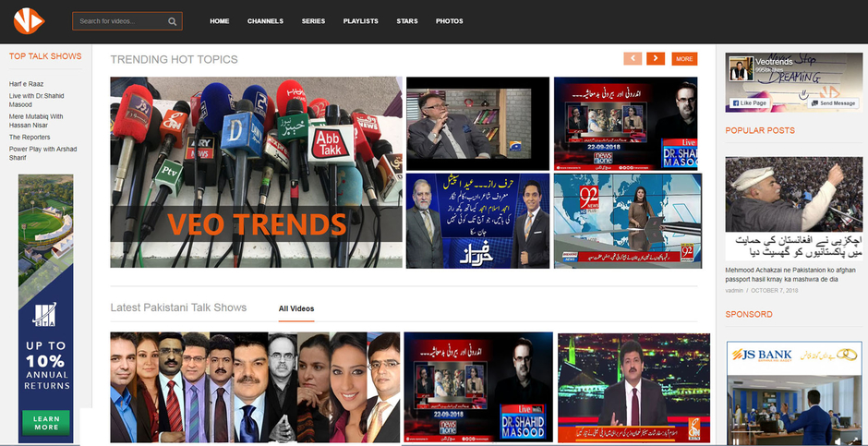The image size is (868, 446).
Task: Open the anchors collage video thumbnail
Action: coord(255,387)
